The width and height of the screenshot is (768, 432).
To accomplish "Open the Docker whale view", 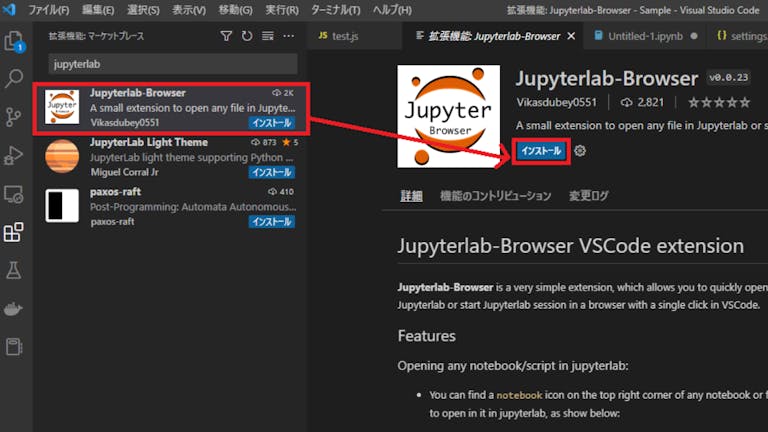I will (x=14, y=309).
